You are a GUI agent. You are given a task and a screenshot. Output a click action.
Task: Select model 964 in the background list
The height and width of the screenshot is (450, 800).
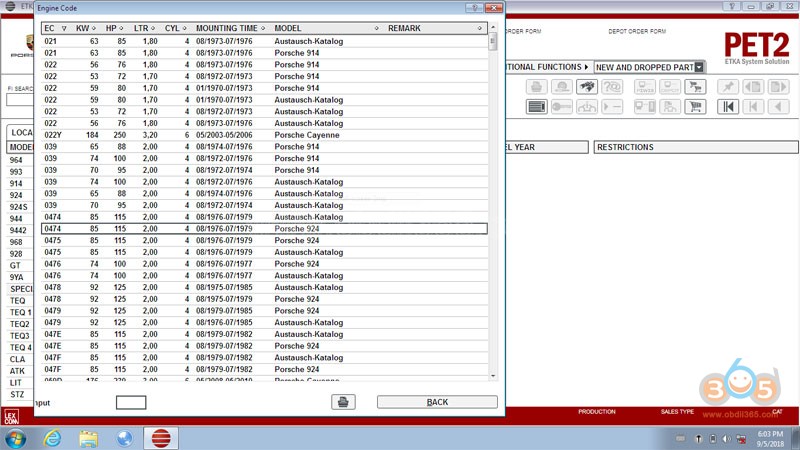[16, 160]
